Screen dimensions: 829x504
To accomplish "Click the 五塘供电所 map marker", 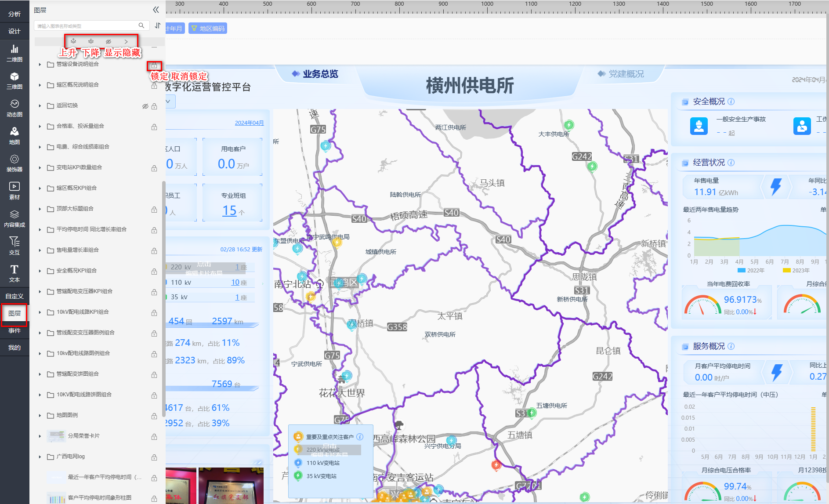I will click(532, 413).
